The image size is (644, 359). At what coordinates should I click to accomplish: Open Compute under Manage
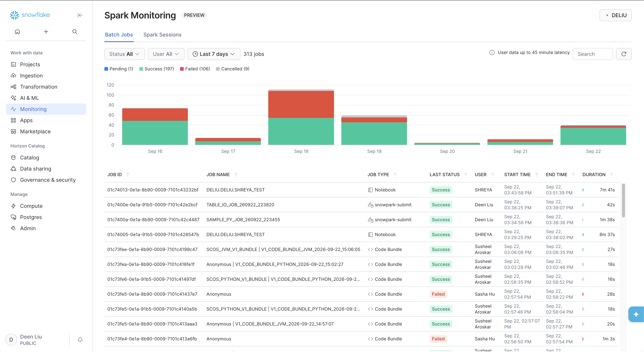[x=46, y=206]
